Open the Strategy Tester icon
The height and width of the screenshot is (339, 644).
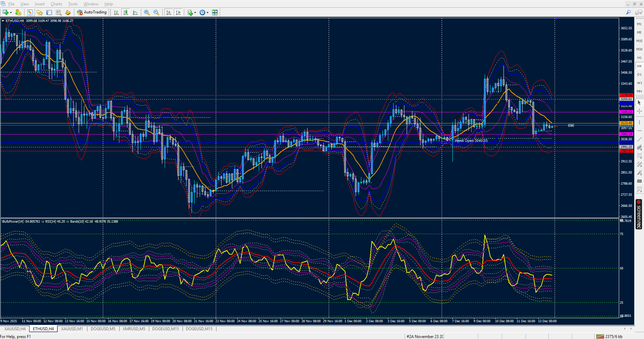click(x=58, y=12)
